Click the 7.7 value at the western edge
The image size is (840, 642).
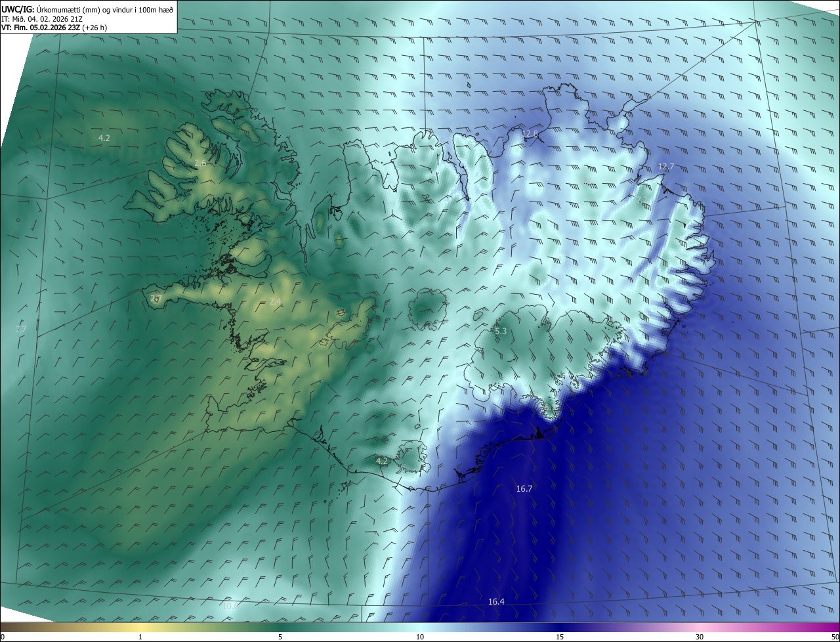(x=20, y=329)
